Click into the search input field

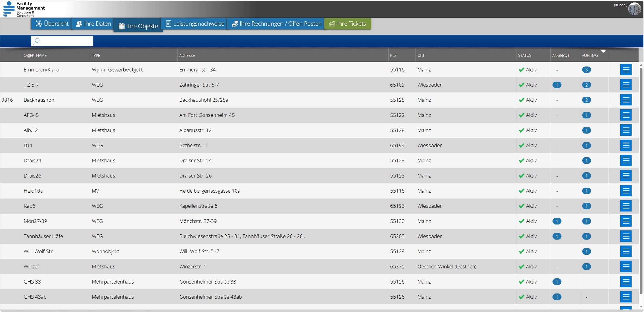click(x=62, y=41)
